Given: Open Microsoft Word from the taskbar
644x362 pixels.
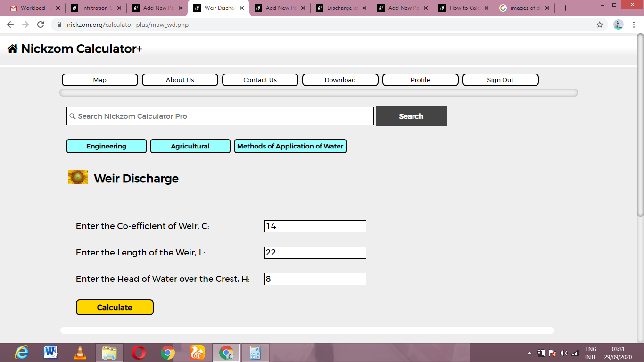Looking at the screenshot, I should coord(50,353).
